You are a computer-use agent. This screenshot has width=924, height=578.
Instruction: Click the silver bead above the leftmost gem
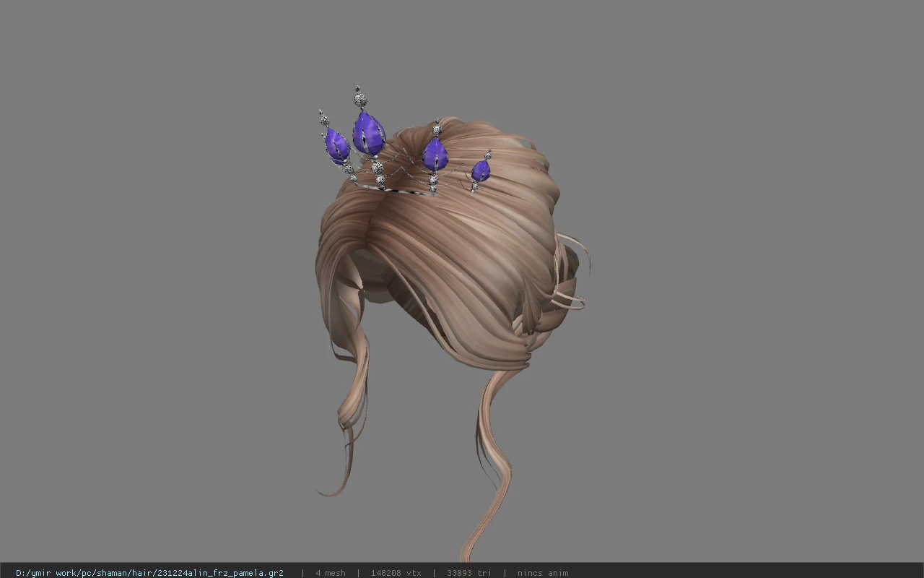pos(324,119)
